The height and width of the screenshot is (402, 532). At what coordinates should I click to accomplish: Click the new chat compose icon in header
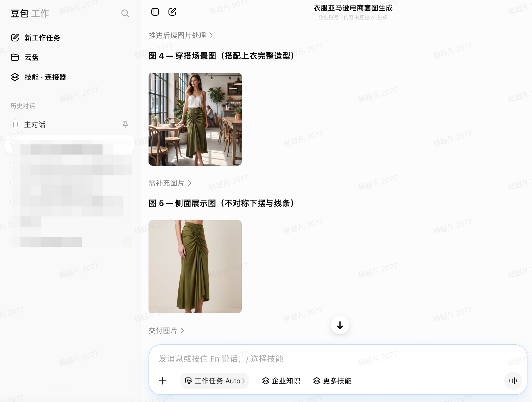172,12
